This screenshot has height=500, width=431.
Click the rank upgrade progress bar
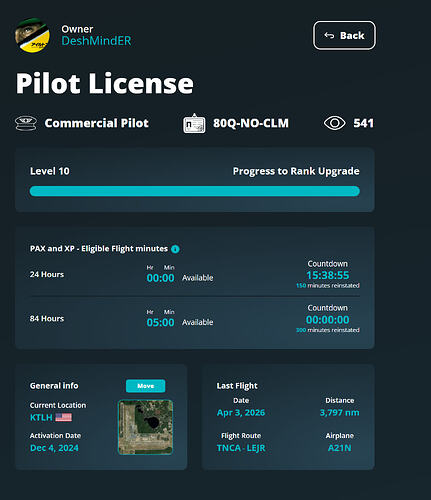[x=195, y=191]
